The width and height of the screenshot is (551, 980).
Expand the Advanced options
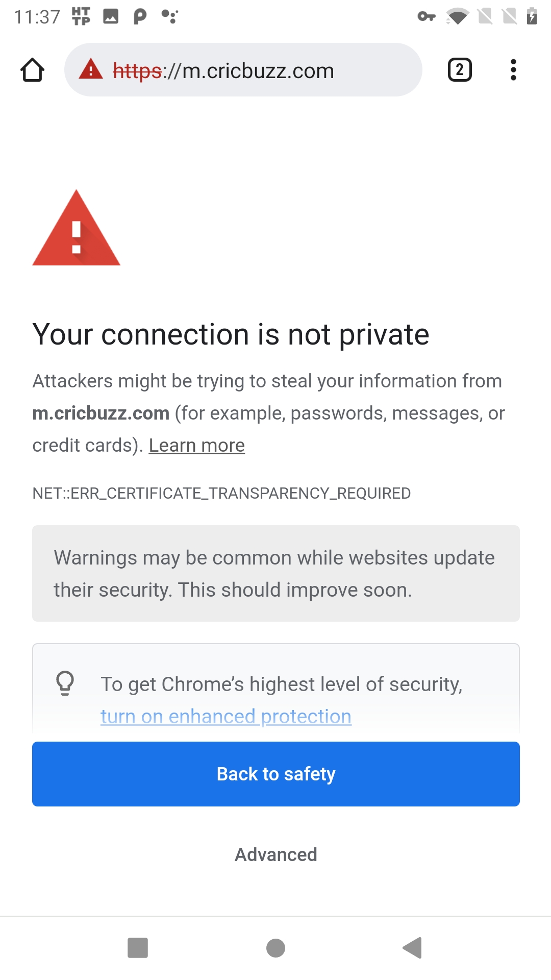(275, 855)
